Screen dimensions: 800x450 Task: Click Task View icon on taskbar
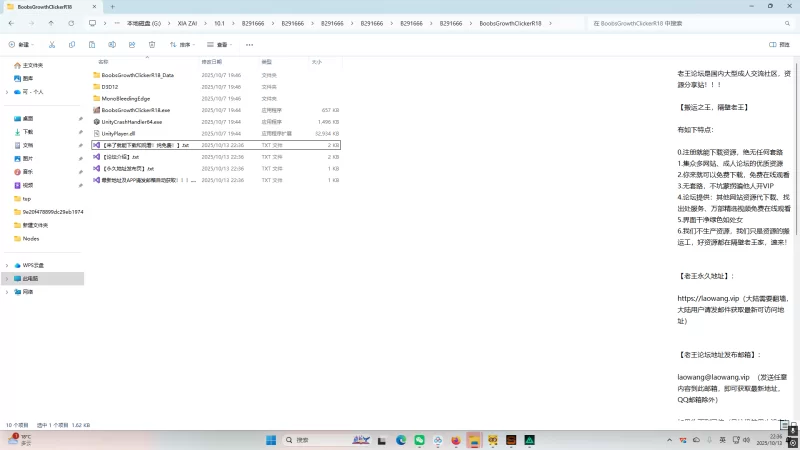click(382, 440)
